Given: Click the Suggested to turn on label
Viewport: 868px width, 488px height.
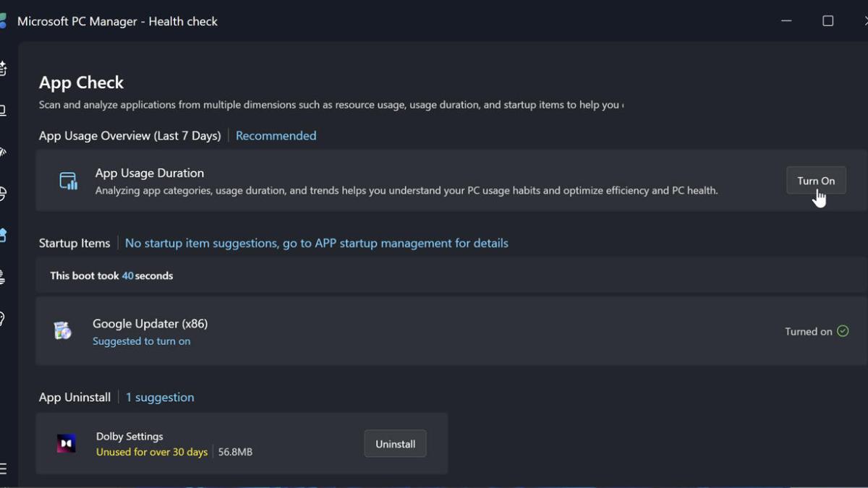Looking at the screenshot, I should pos(142,341).
